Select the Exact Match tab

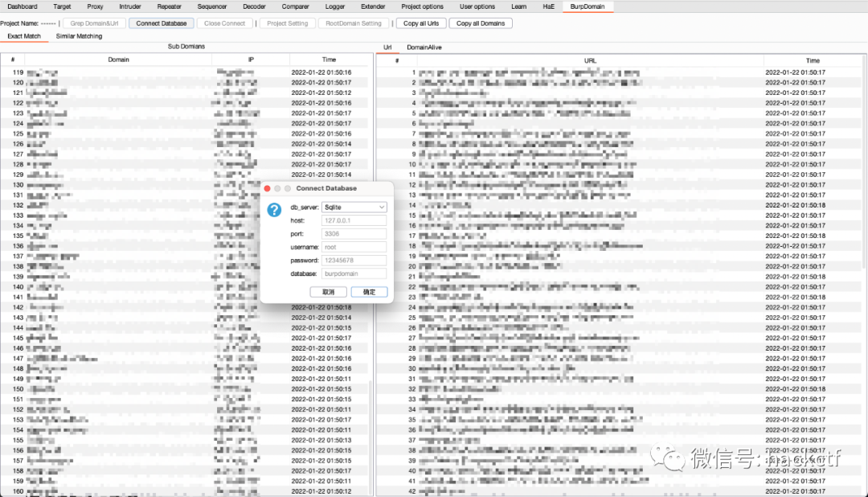point(24,36)
